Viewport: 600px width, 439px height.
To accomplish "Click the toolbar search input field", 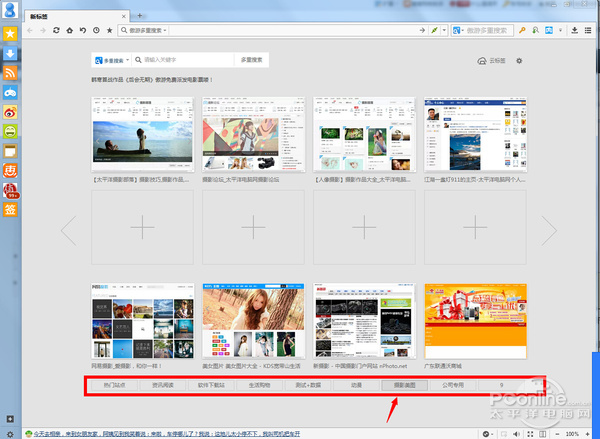I will (x=488, y=30).
